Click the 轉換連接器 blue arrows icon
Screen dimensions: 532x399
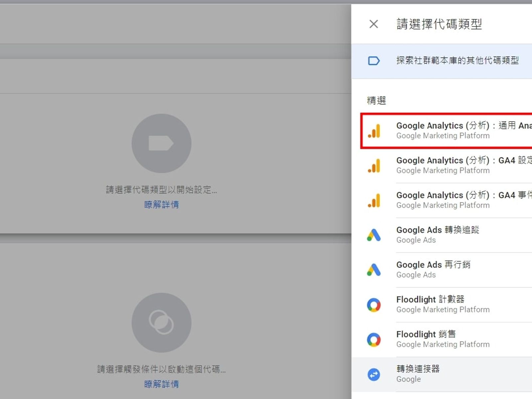(x=374, y=375)
